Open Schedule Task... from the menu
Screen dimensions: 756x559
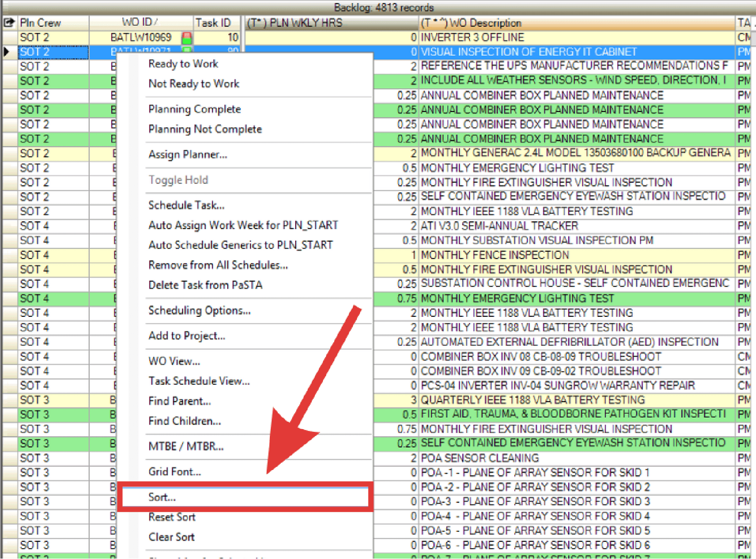(x=187, y=205)
